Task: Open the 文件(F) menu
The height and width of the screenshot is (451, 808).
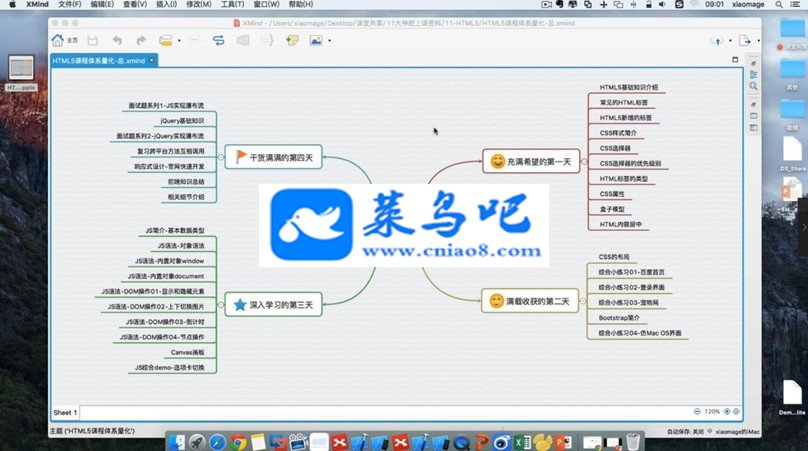Action: tap(70, 4)
